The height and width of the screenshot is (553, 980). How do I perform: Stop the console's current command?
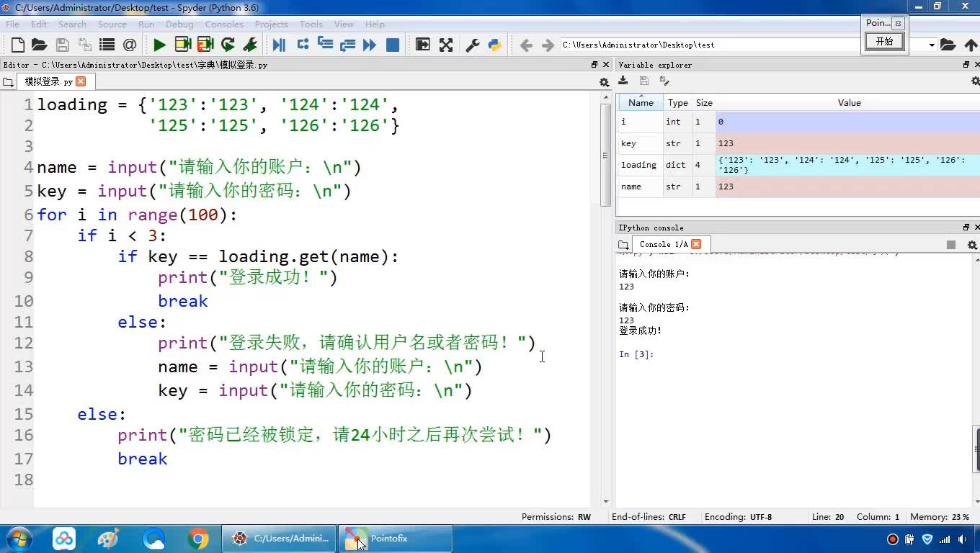coord(951,245)
